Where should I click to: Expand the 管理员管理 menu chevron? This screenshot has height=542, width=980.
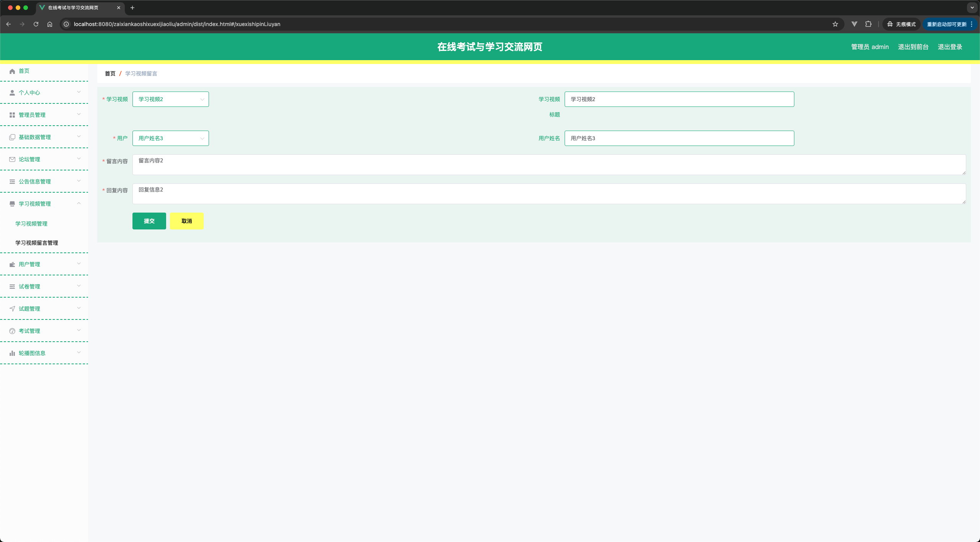pos(79,114)
